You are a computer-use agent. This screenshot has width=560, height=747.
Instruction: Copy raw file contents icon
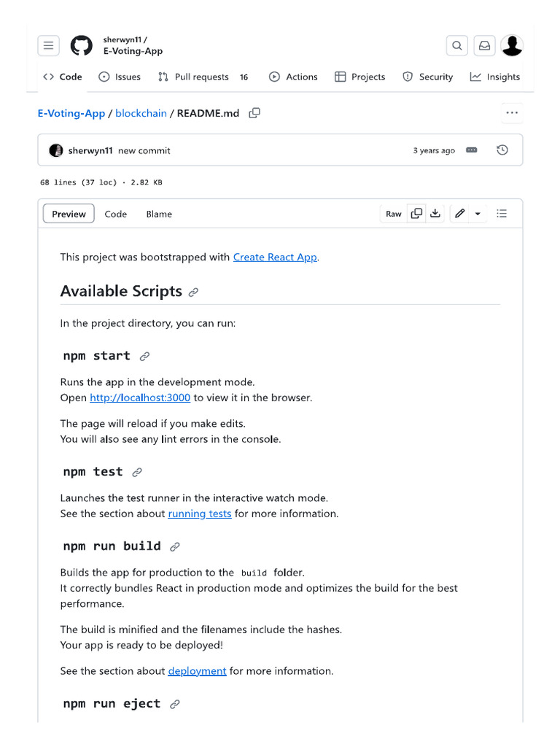pos(416,214)
